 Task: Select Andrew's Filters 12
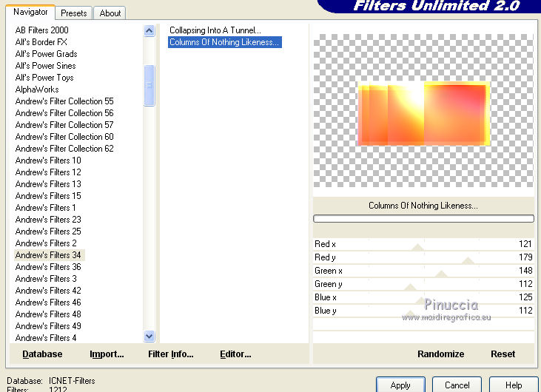[x=48, y=172]
